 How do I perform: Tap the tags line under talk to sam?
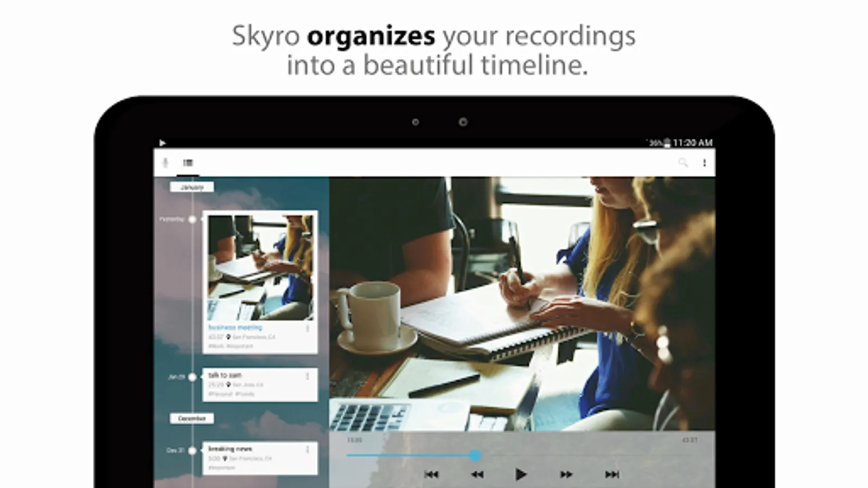[x=232, y=394]
